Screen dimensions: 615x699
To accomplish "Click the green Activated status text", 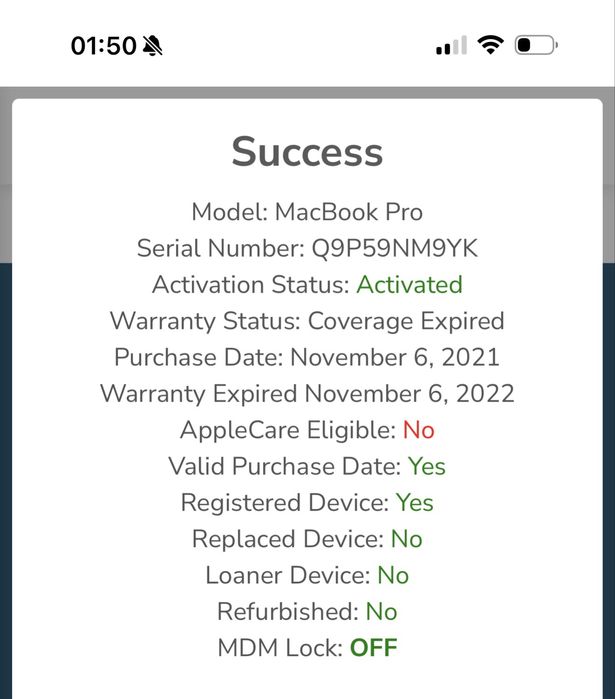I will coord(409,285).
